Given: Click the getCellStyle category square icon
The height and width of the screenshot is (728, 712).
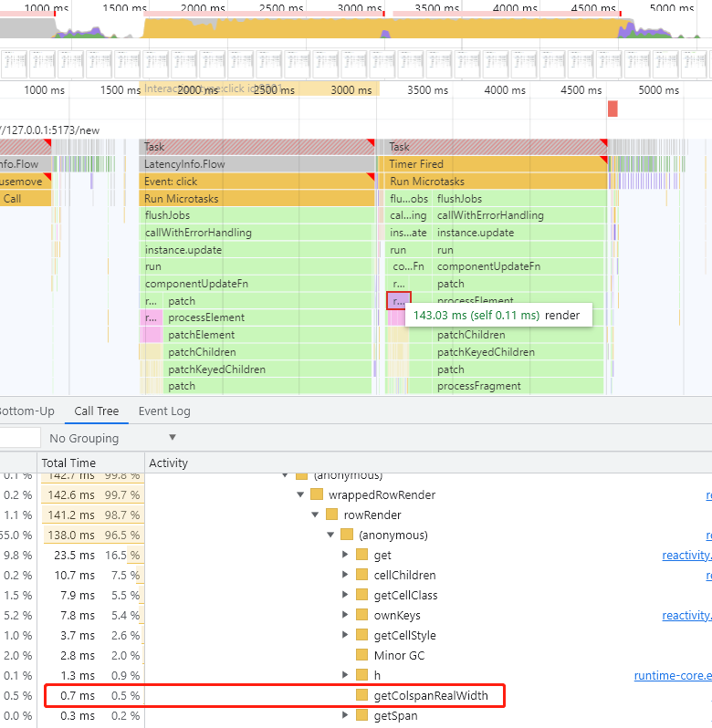Looking at the screenshot, I should pos(361,635).
